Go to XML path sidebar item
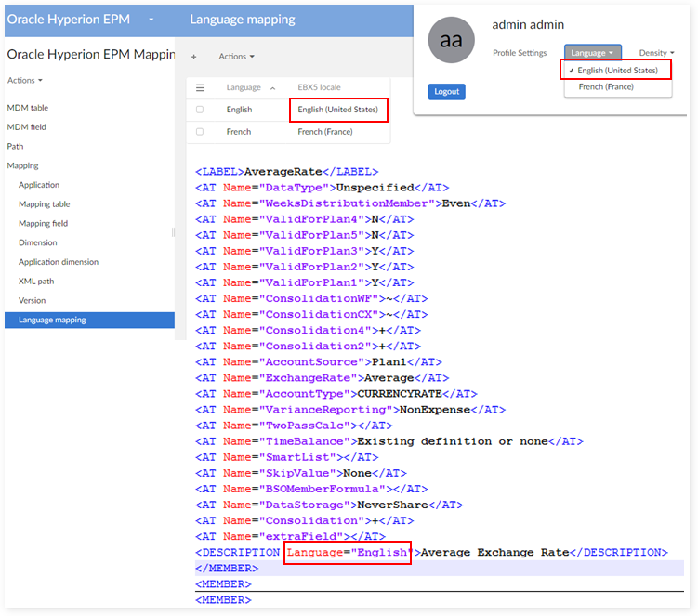This screenshot has height=616, width=698. pyautogui.click(x=36, y=281)
